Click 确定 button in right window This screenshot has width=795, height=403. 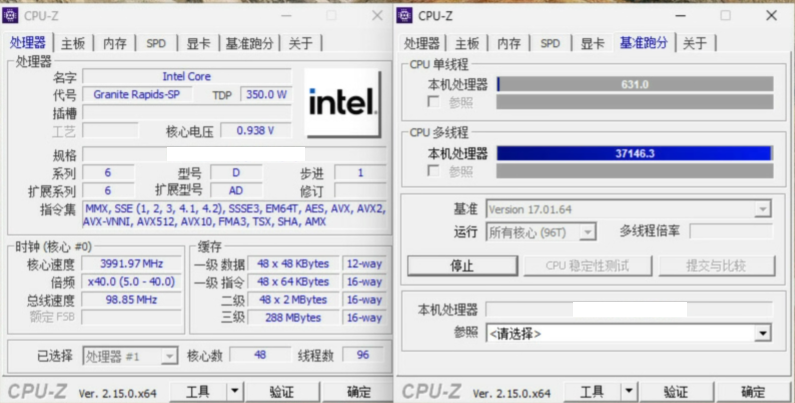tap(753, 391)
